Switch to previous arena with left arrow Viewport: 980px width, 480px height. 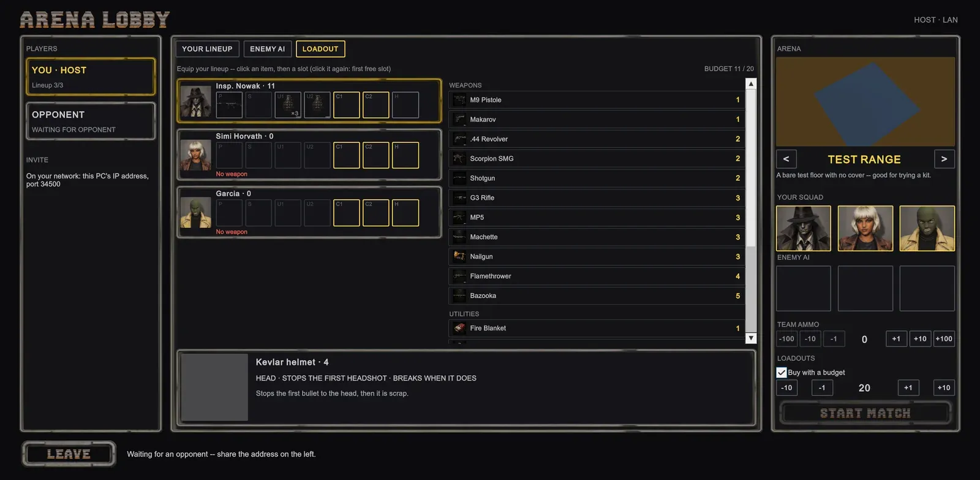[x=786, y=159]
